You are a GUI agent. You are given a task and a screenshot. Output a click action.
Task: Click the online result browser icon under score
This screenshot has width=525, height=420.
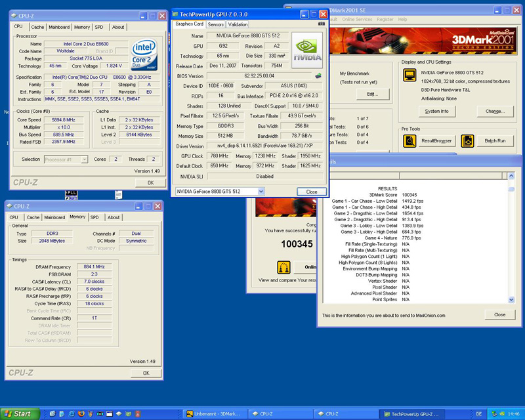pyautogui.click(x=283, y=267)
